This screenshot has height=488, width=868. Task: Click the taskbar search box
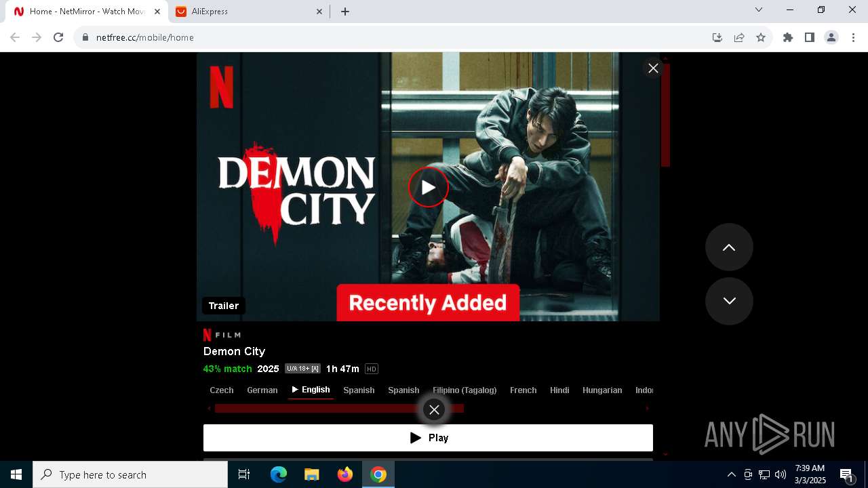130,474
